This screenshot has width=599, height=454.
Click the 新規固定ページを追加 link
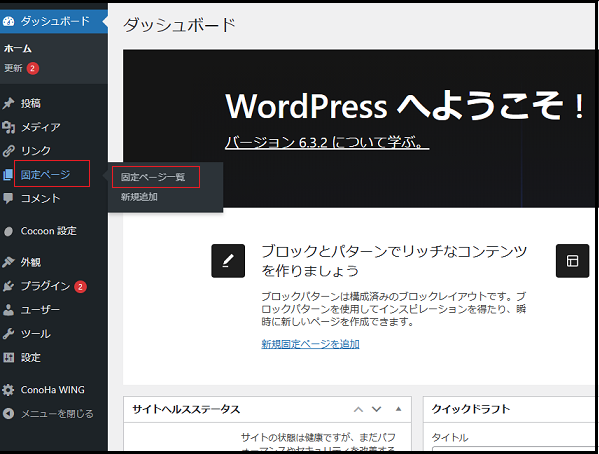tap(310, 344)
